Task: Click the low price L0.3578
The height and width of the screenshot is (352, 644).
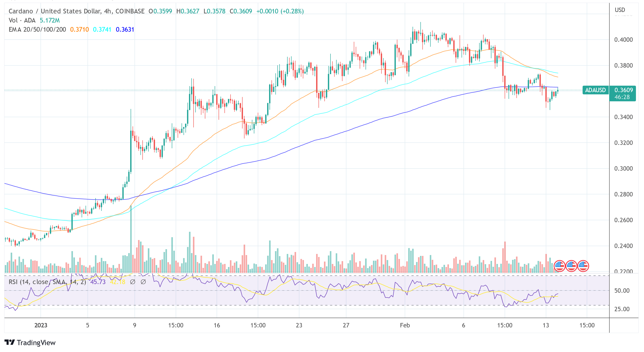Action: pyautogui.click(x=214, y=11)
